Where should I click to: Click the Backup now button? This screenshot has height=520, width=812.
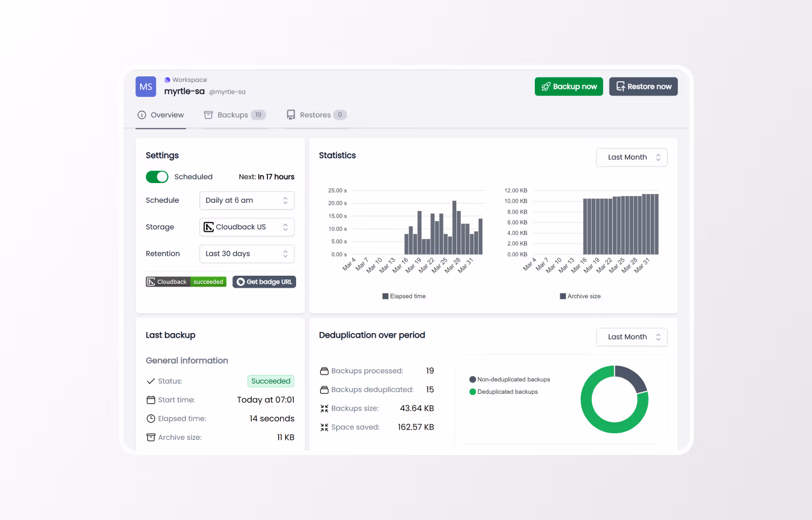[568, 86]
